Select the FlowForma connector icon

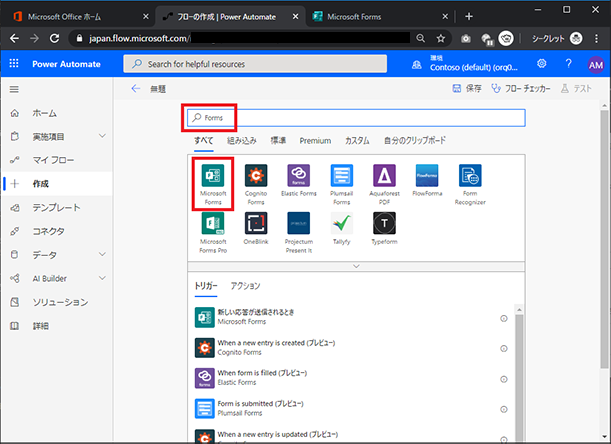[427, 175]
